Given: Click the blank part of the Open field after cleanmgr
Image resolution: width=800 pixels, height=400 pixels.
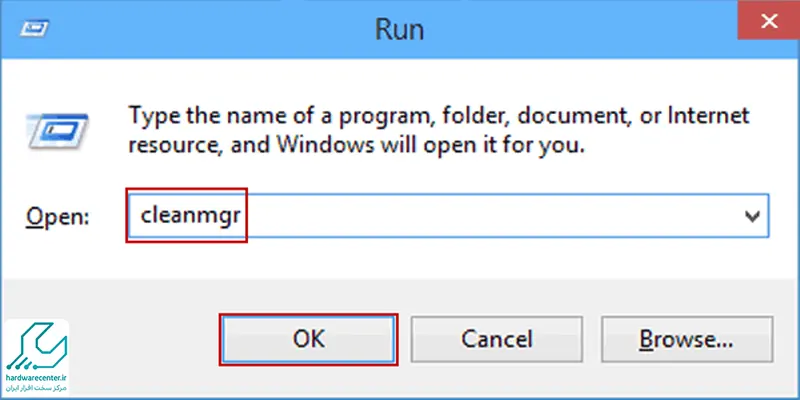Looking at the screenshot, I should point(490,216).
